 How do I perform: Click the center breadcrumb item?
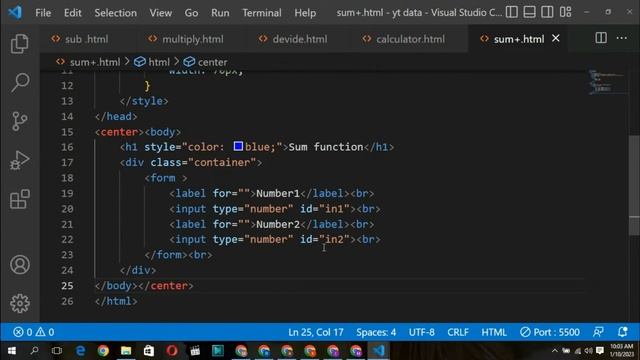[212, 62]
